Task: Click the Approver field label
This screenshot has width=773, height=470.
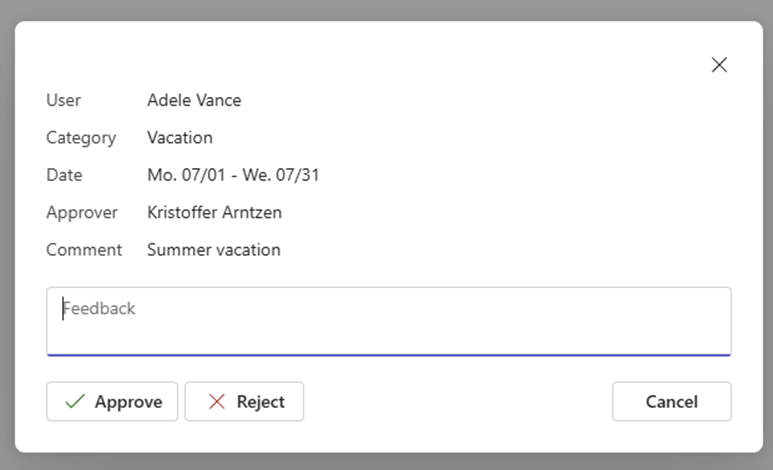Action: (x=82, y=212)
